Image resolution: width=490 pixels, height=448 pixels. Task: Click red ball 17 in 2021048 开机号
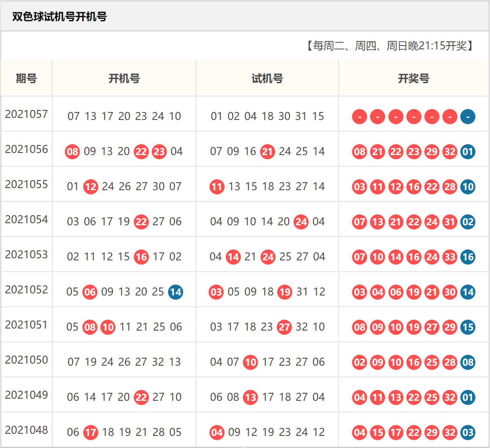pyautogui.click(x=91, y=433)
